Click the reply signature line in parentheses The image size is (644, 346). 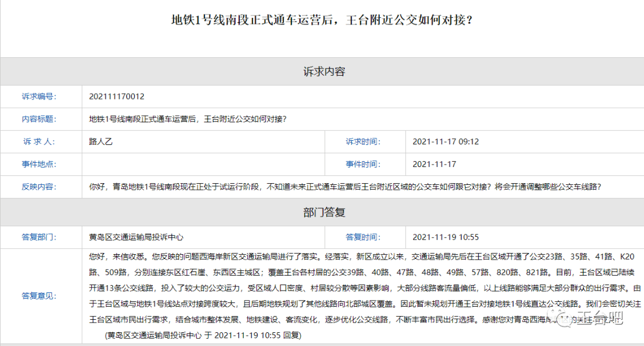(203, 335)
